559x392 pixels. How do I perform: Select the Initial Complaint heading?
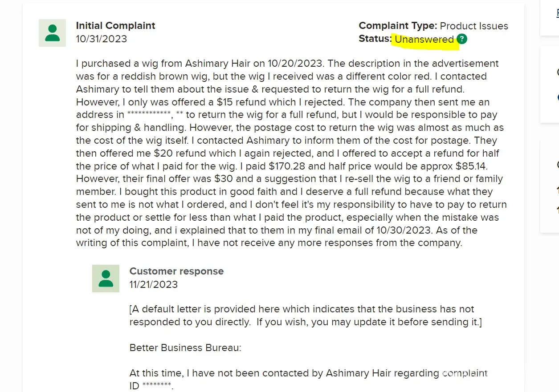(115, 26)
